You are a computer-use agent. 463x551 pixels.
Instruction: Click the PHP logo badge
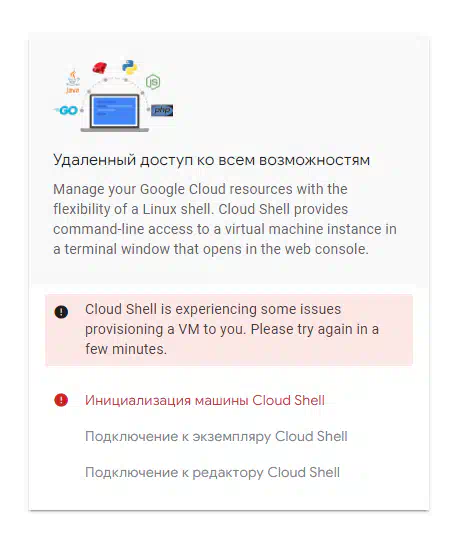tap(162, 110)
